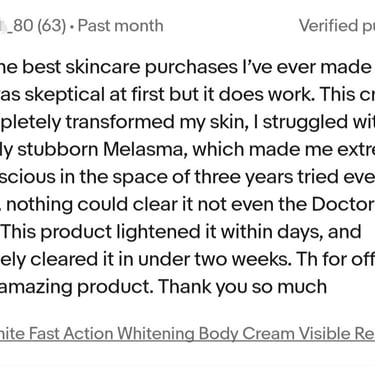Click the blurred part of the reviewer name
The image size is (375, 366).
click(x=3, y=26)
